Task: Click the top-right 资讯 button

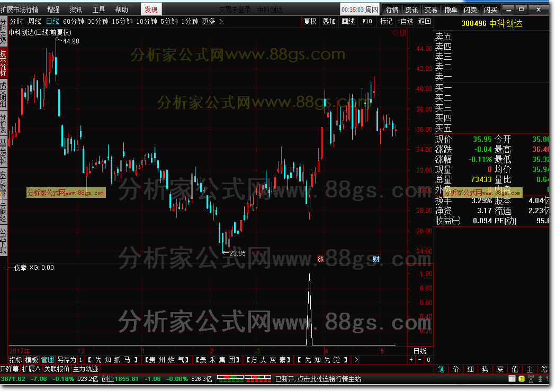Action: click(411, 10)
